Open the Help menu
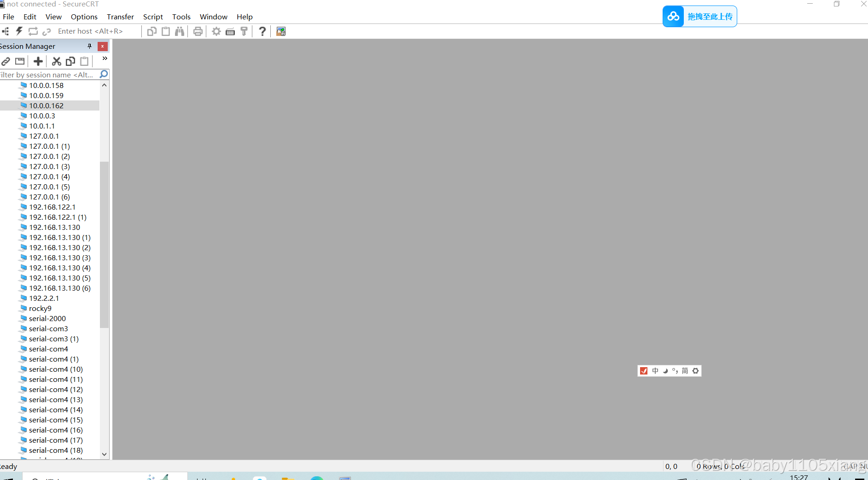Viewport: 868px width, 480px height. pyautogui.click(x=245, y=17)
